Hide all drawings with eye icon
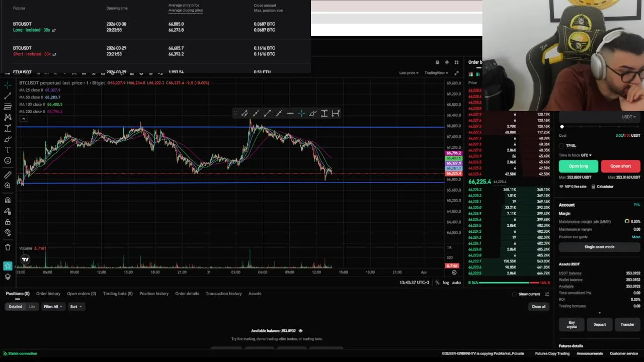Viewport: 644px width, 362px height. (8, 233)
